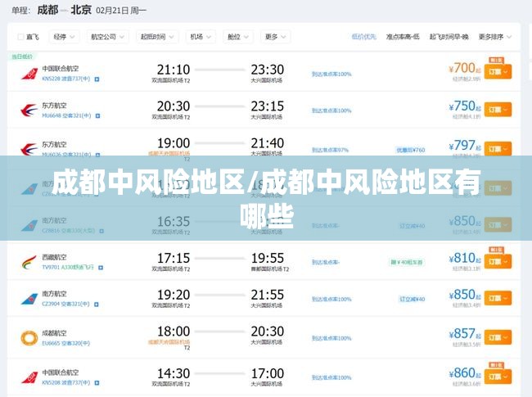
Task: Open the 机场 airport filter dropdown
Action: pos(201,37)
